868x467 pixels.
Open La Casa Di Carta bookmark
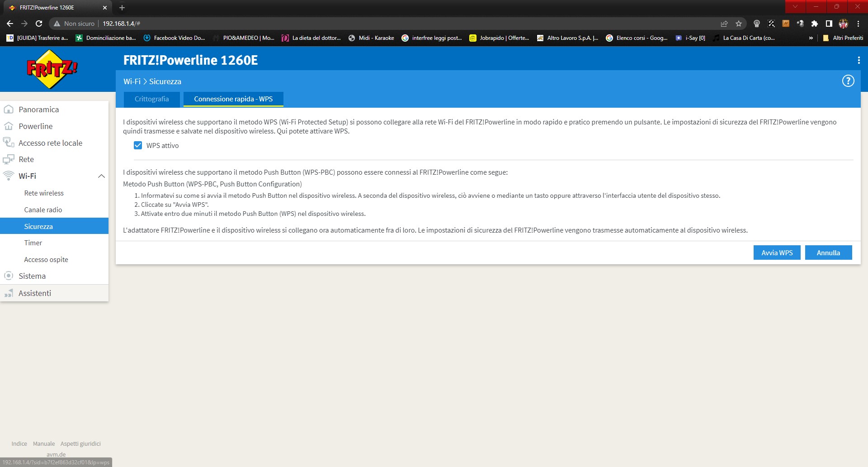tap(744, 38)
